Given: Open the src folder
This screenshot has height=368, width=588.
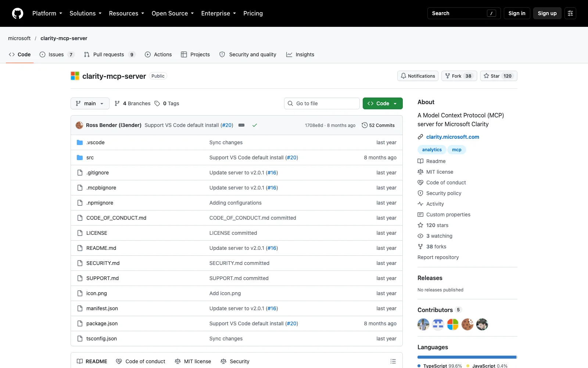Looking at the screenshot, I should pos(90,158).
